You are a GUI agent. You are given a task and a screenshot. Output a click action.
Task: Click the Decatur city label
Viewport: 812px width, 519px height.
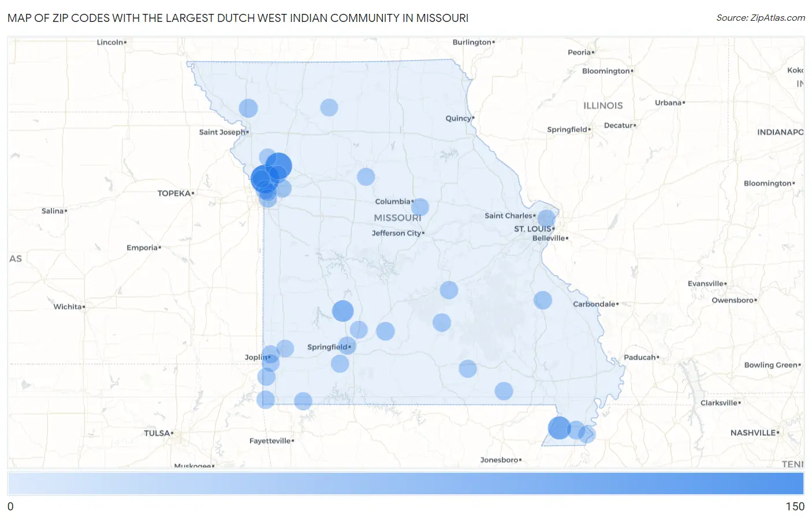coord(619,125)
